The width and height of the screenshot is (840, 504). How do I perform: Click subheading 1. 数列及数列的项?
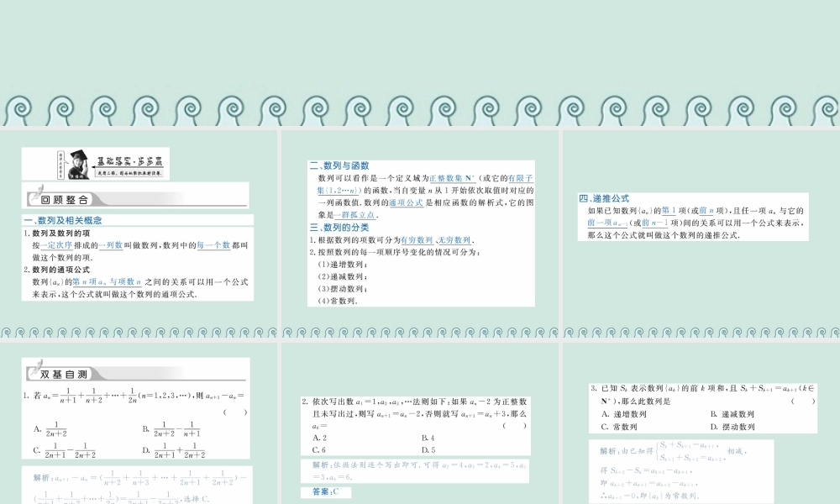(57, 234)
